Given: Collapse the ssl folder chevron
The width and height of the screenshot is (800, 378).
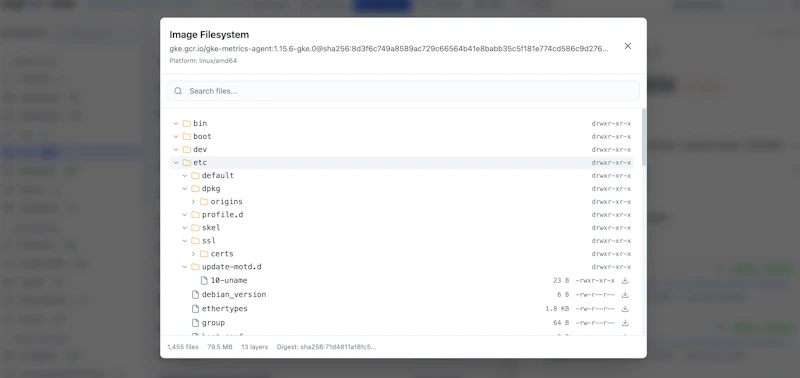Looking at the screenshot, I should pos(185,241).
